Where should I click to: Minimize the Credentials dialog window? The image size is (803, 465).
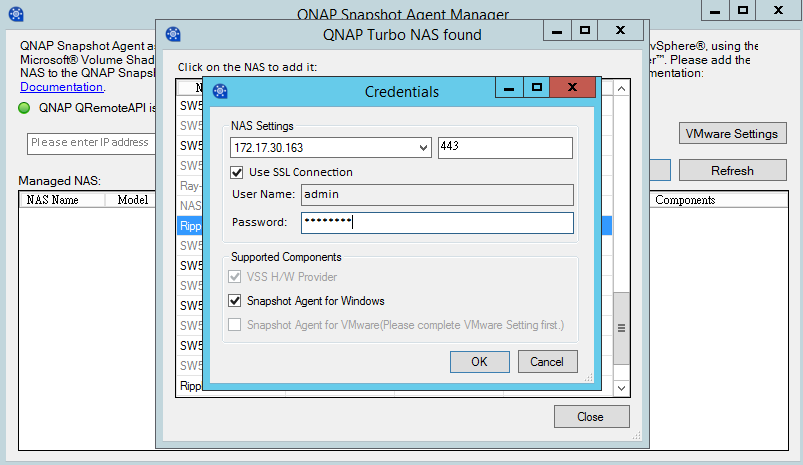pyautogui.click(x=510, y=88)
